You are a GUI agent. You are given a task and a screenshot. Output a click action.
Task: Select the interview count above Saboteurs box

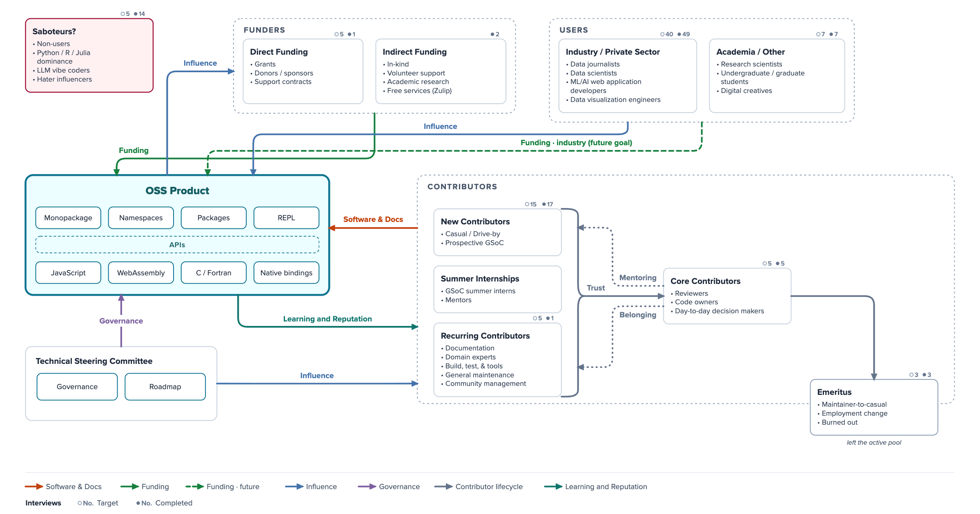point(133,14)
